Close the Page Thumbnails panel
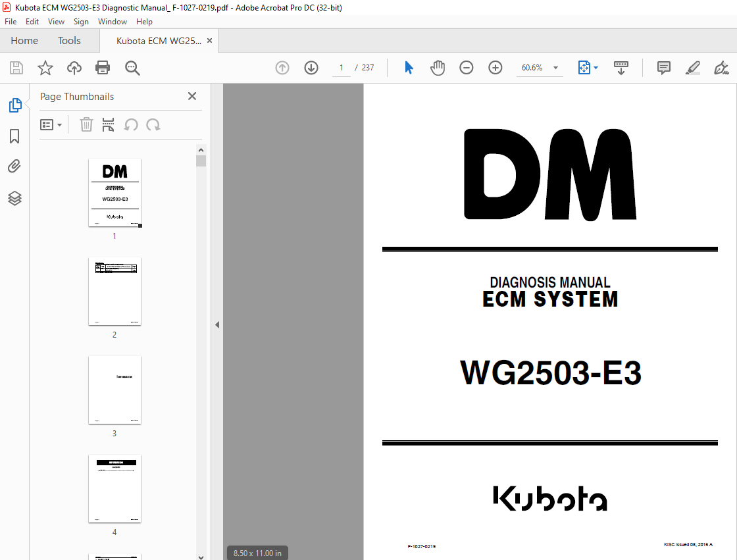 coord(191,96)
